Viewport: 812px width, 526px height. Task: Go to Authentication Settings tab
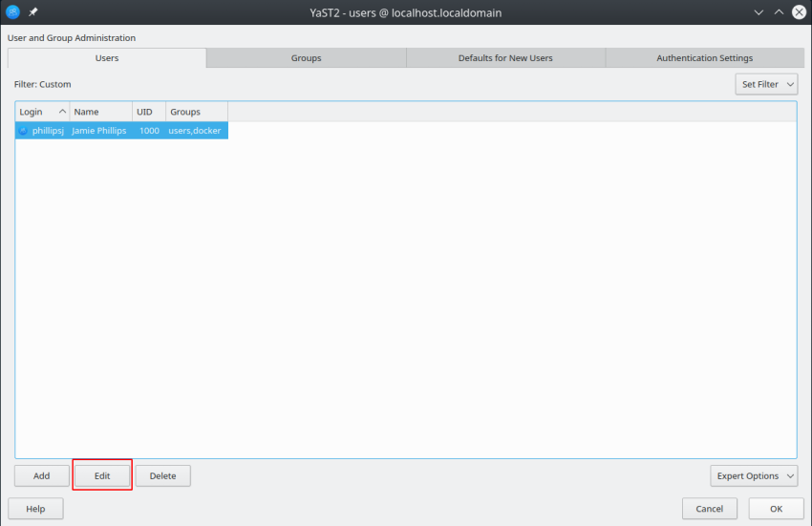704,58
